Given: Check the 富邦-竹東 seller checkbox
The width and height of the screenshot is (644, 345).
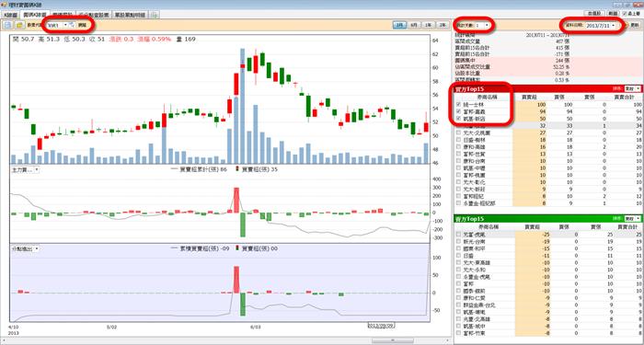Looking at the screenshot, I should 458,333.
